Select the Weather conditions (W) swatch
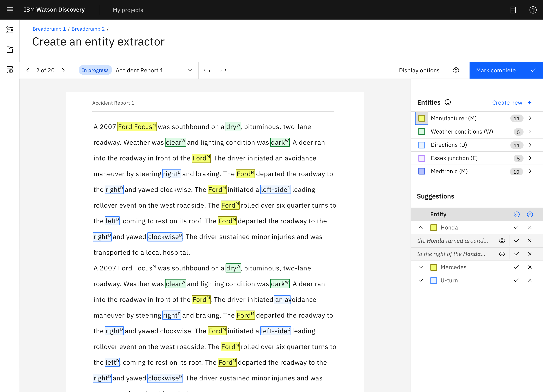Viewport: 543px width, 392px height. [x=422, y=131]
